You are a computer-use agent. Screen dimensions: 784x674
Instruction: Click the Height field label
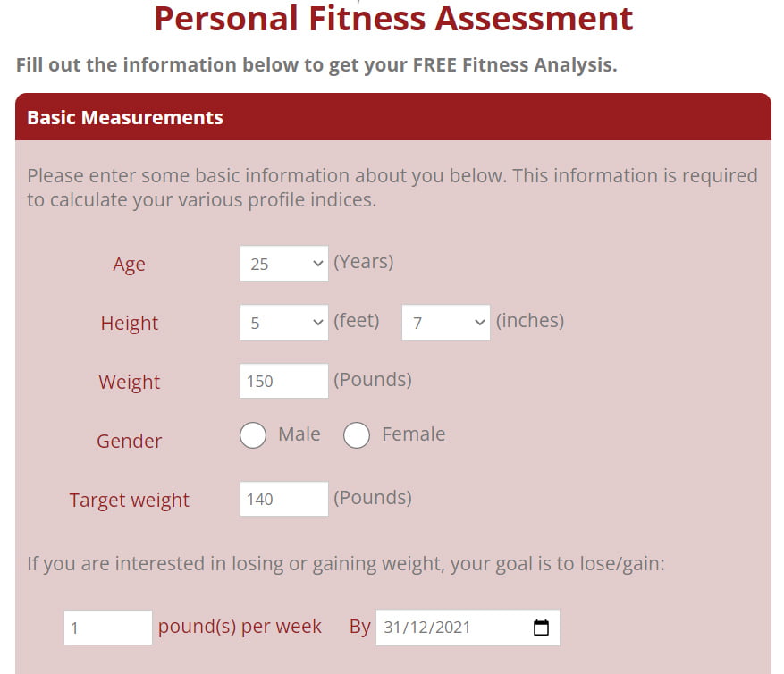click(129, 323)
